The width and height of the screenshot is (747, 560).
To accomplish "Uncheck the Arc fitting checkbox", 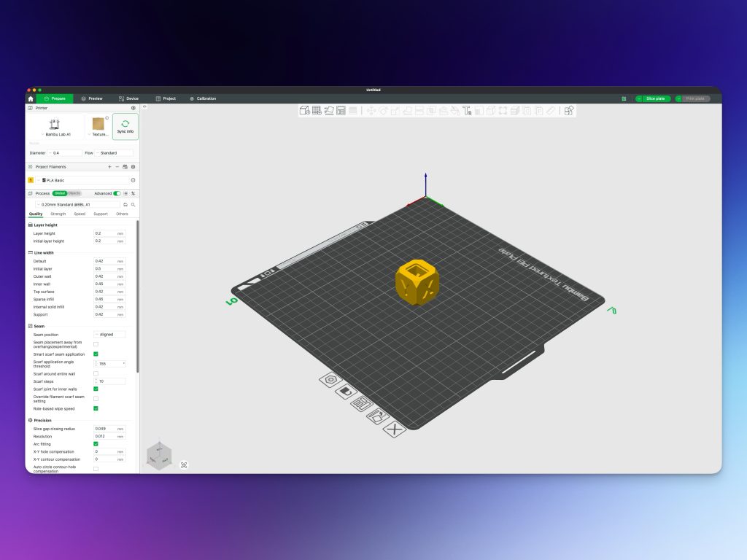I will pyautogui.click(x=96, y=443).
